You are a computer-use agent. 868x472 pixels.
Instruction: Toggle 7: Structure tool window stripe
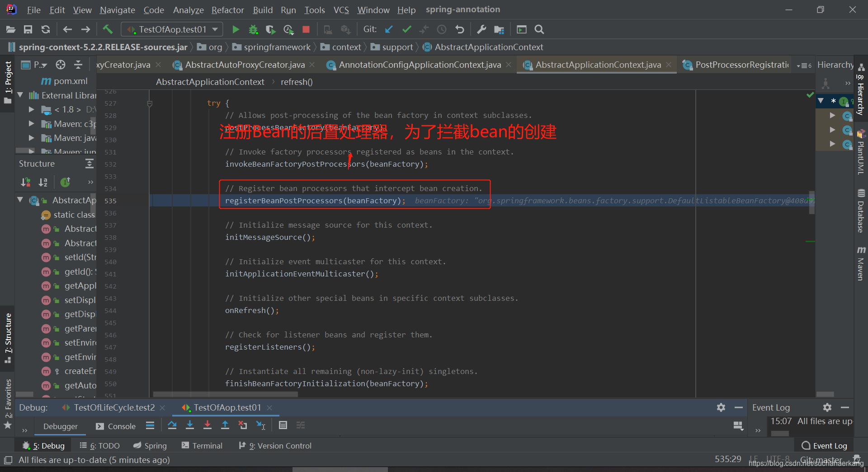point(8,338)
